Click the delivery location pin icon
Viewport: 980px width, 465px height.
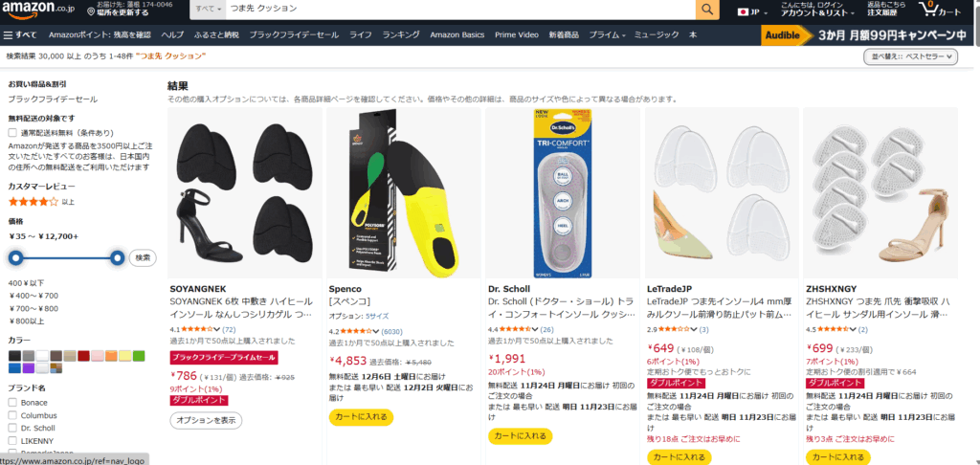tap(91, 12)
